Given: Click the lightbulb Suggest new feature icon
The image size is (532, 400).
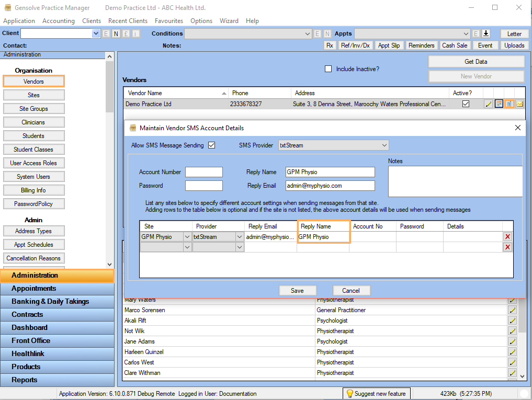Looking at the screenshot, I should pyautogui.click(x=349, y=393).
